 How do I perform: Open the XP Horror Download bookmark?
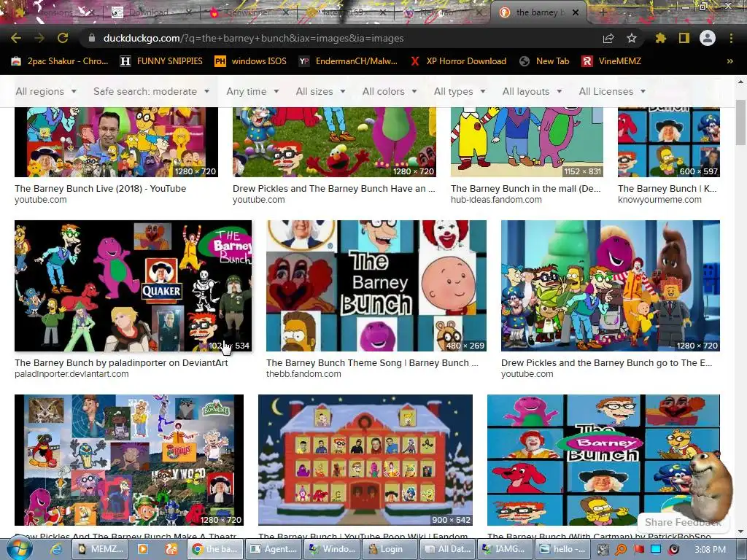click(x=458, y=61)
